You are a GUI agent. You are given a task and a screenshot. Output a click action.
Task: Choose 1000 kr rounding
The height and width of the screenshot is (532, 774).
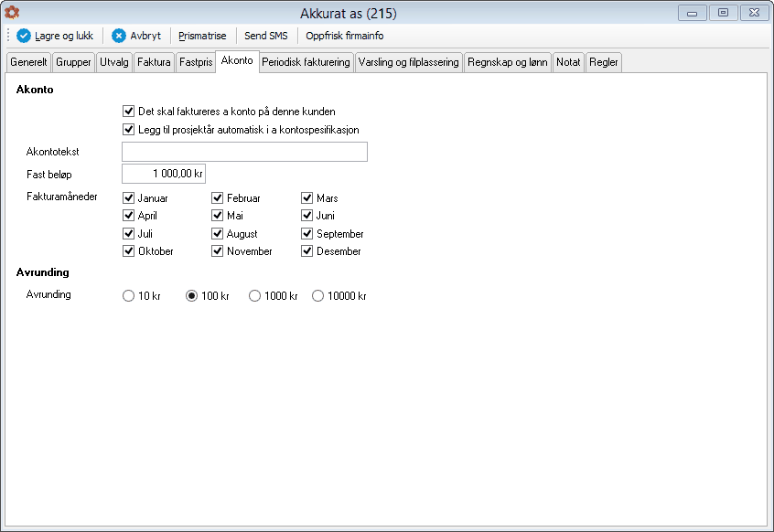point(254,296)
